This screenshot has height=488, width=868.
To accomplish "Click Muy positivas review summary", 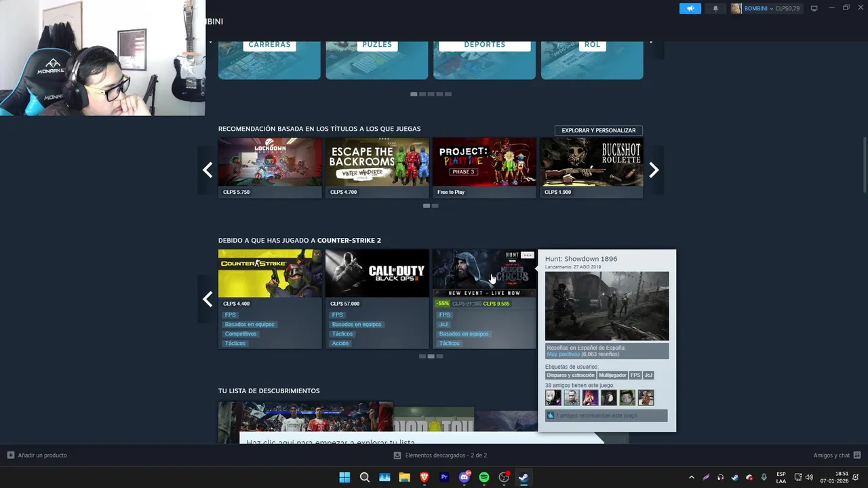I will (x=564, y=354).
